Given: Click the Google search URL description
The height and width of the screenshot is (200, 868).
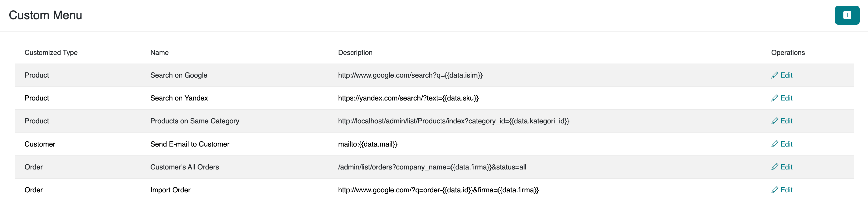Looking at the screenshot, I should 410,75.
